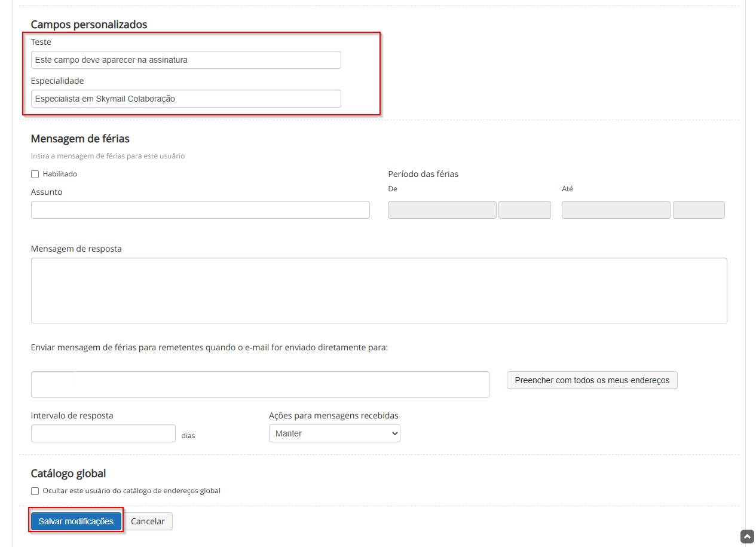The image size is (756, 547).
Task: Click the Salvar modificações button
Action: click(x=76, y=521)
